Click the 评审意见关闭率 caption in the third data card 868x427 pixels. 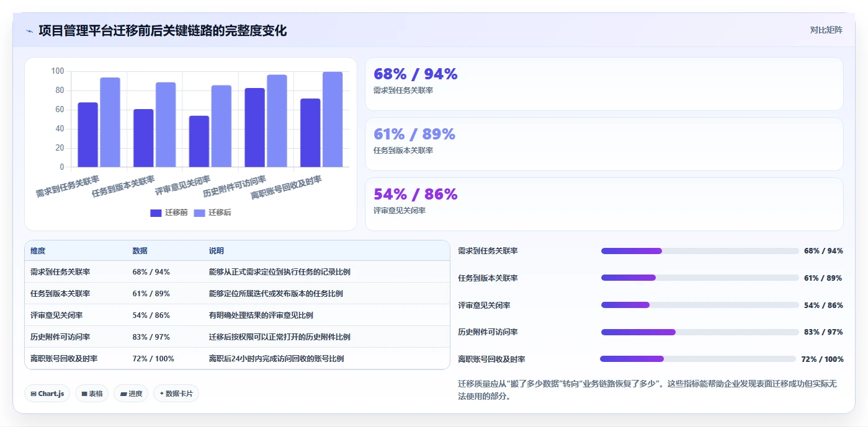point(400,211)
